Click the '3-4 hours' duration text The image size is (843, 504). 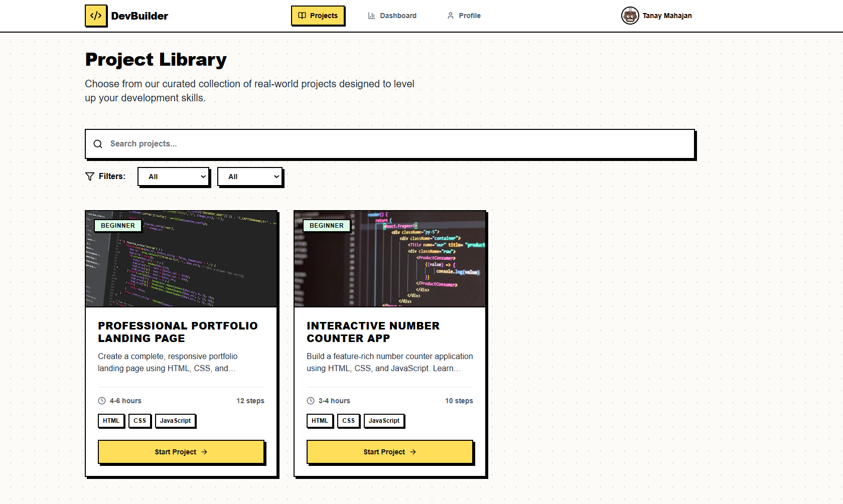[x=334, y=401]
